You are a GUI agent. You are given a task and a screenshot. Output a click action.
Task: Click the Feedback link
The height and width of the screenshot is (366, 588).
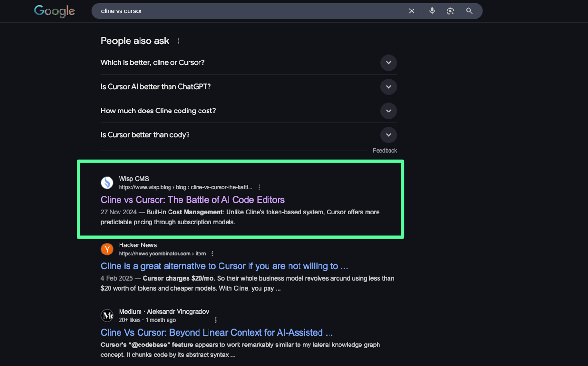point(385,151)
